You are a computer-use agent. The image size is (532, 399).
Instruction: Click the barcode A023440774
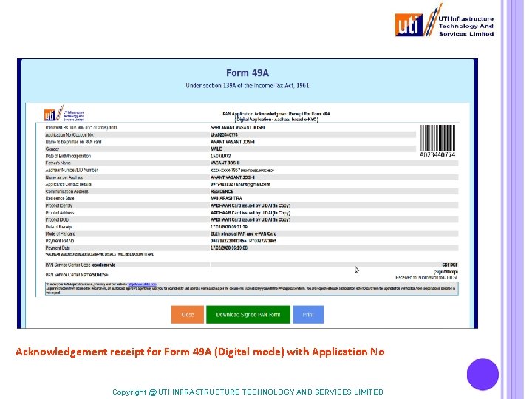437,141
